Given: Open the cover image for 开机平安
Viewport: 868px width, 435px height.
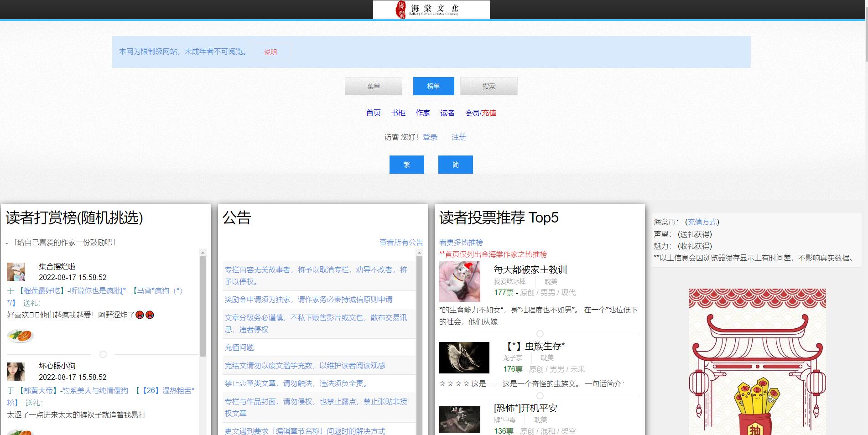Looking at the screenshot, I should [459, 419].
